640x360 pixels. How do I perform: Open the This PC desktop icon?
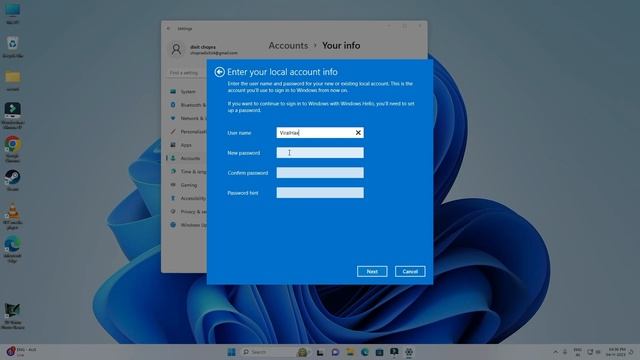13,13
